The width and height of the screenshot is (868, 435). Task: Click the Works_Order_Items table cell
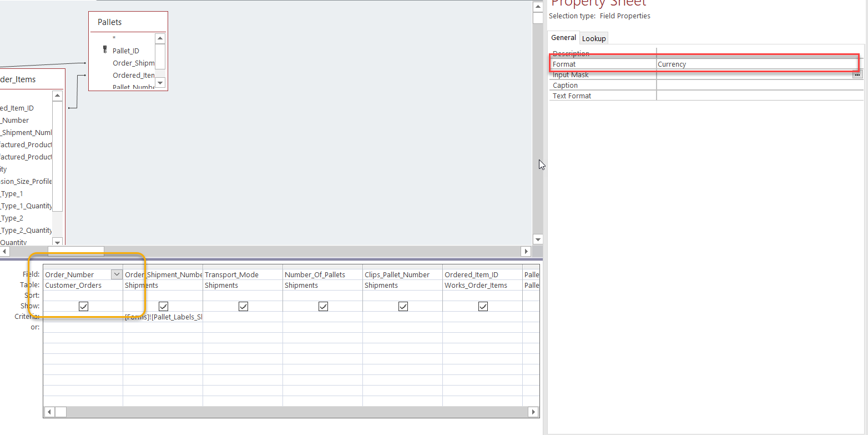[483, 285]
